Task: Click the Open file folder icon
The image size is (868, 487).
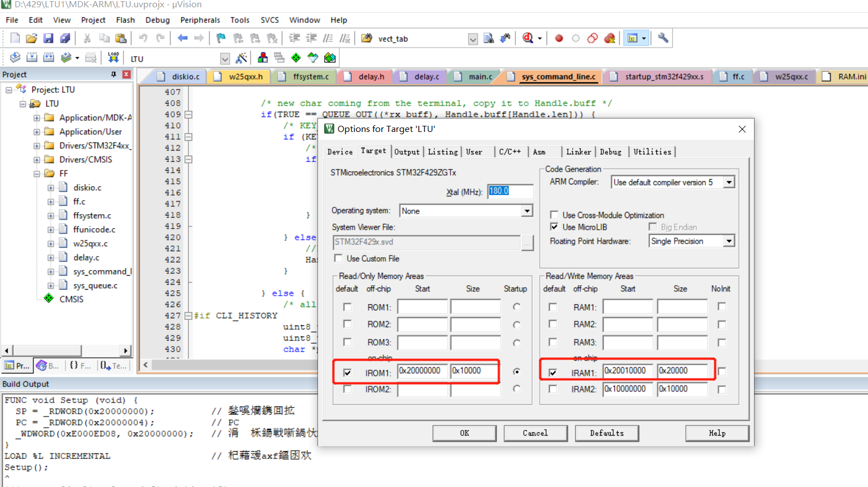Action: (31, 38)
